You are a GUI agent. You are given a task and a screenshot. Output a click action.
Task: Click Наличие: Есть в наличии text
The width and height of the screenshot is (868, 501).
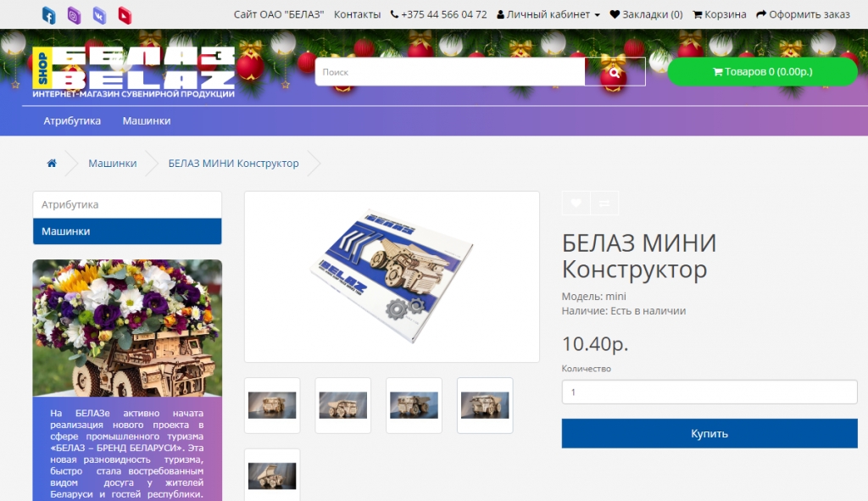[623, 311]
